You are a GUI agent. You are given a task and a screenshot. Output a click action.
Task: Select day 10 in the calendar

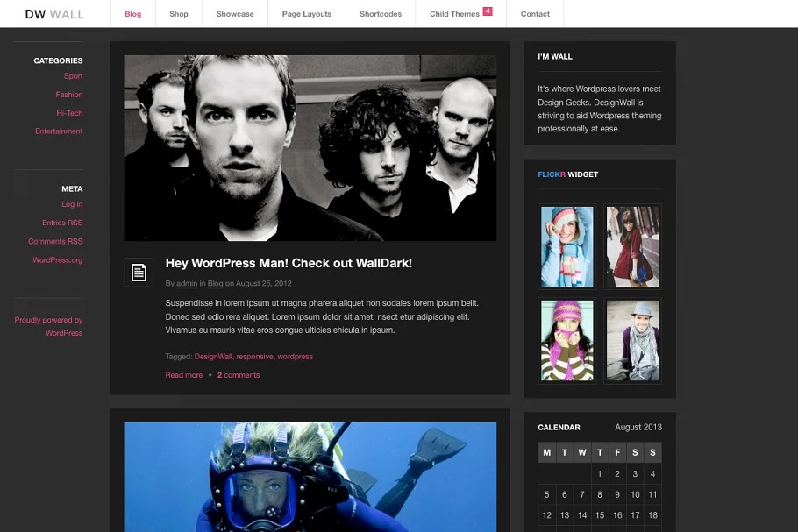pyautogui.click(x=635, y=494)
